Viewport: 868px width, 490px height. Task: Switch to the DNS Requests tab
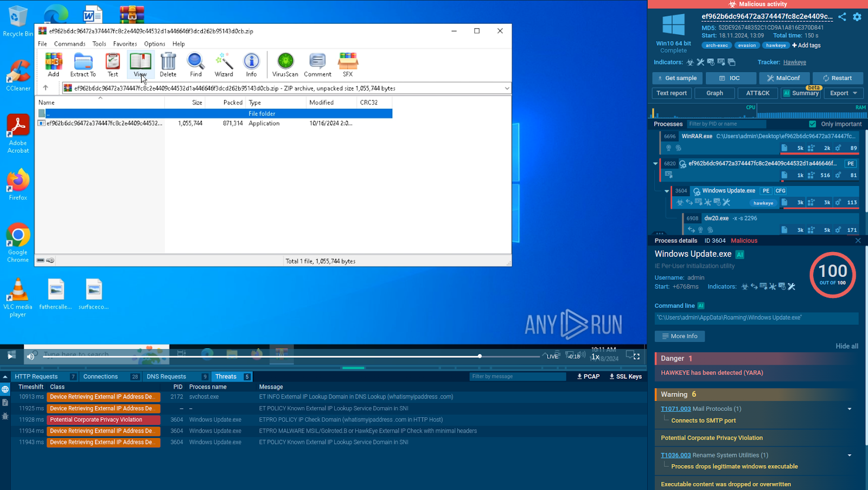(x=176, y=377)
